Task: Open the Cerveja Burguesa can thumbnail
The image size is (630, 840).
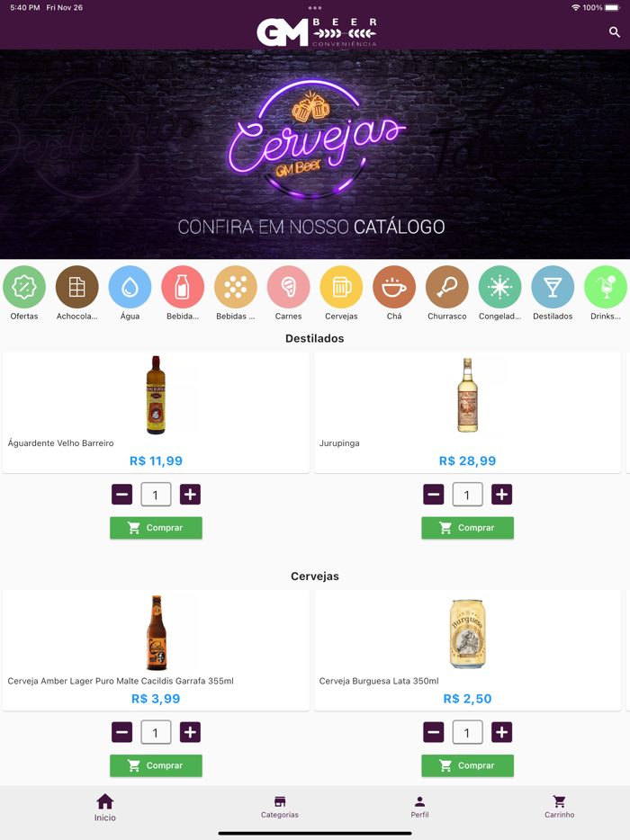Action: (x=467, y=634)
